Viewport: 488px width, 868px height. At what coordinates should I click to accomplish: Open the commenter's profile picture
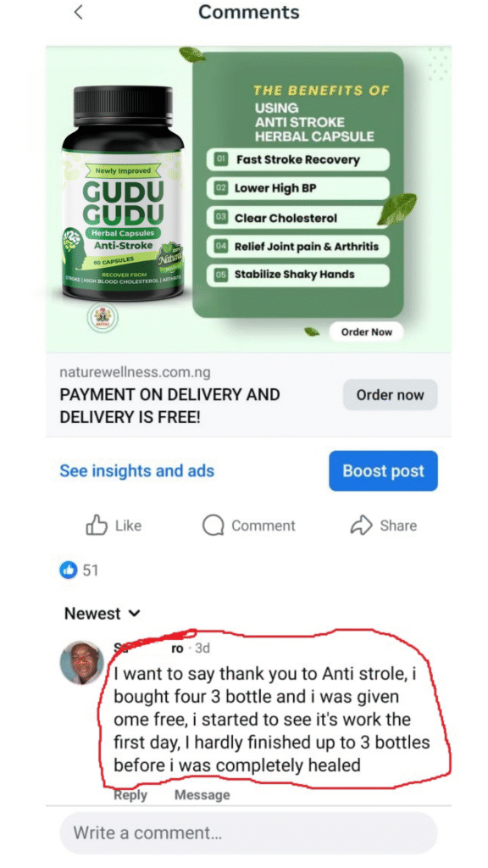(82, 663)
